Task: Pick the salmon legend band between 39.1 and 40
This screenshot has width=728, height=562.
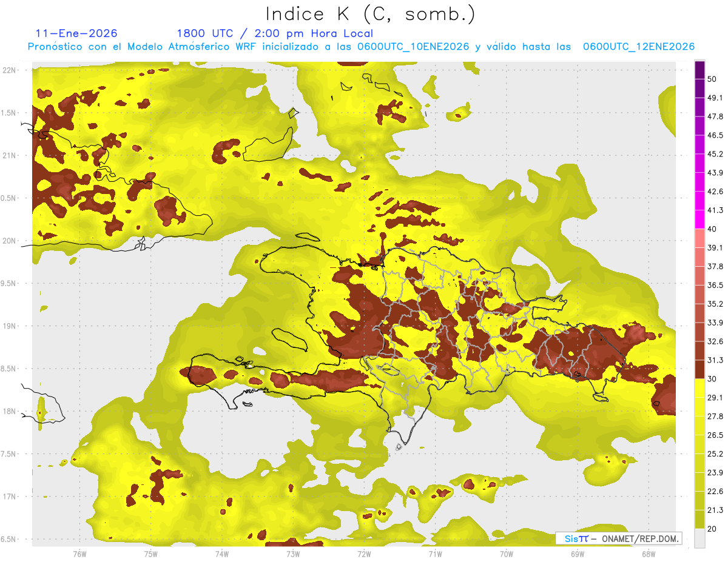Action: [x=700, y=238]
